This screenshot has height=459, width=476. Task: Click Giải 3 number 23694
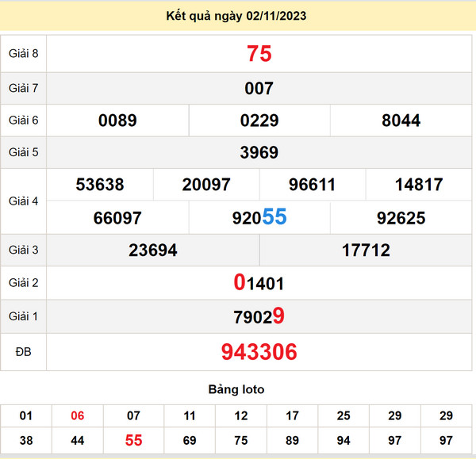[153, 251]
